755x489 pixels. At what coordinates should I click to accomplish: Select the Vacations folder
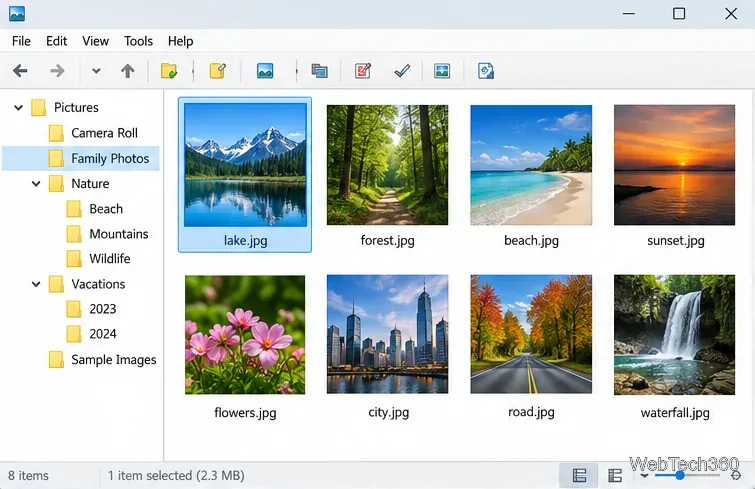tap(98, 284)
